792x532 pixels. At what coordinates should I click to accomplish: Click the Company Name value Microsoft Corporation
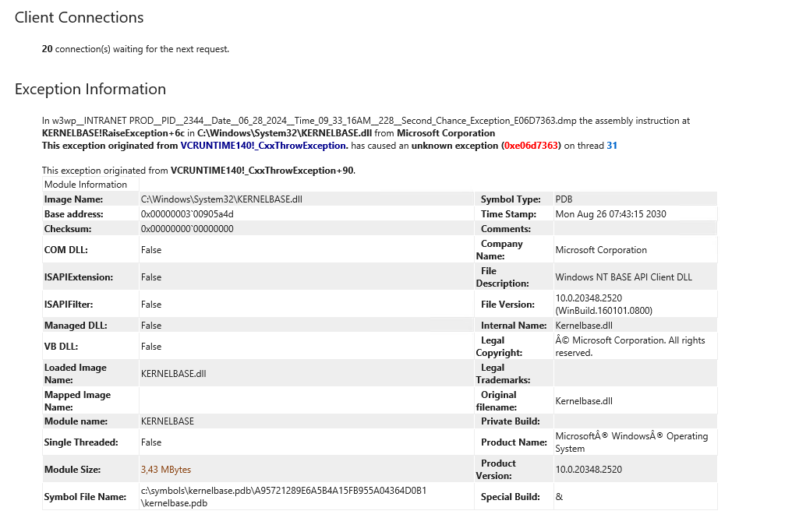coord(601,250)
